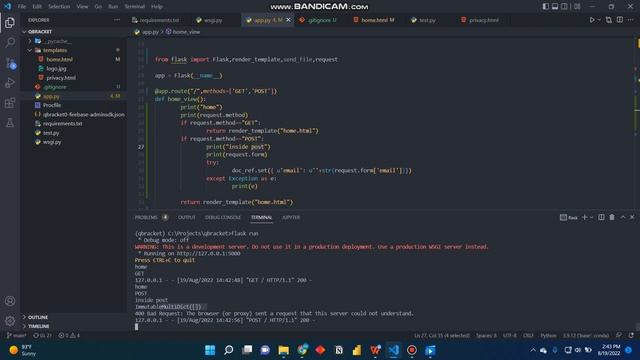The width and height of the screenshot is (640, 360).
Task: Open the run button dropdown arrow
Action: [599, 20]
